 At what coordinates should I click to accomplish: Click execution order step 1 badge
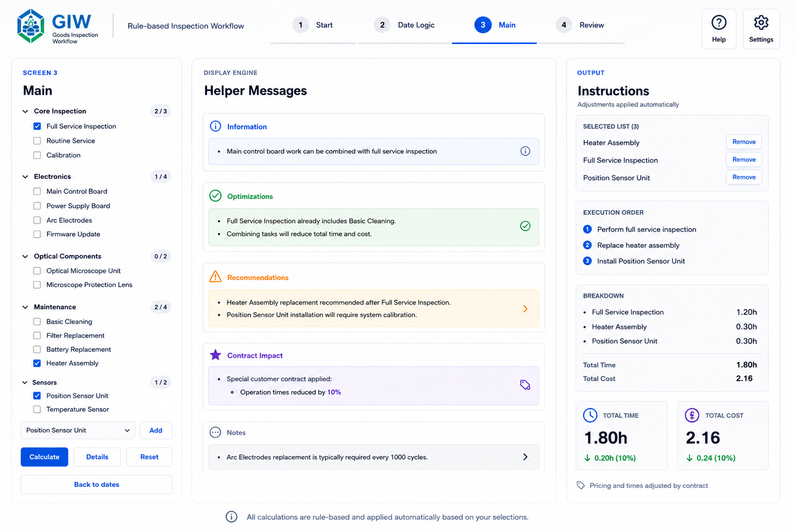(x=587, y=229)
